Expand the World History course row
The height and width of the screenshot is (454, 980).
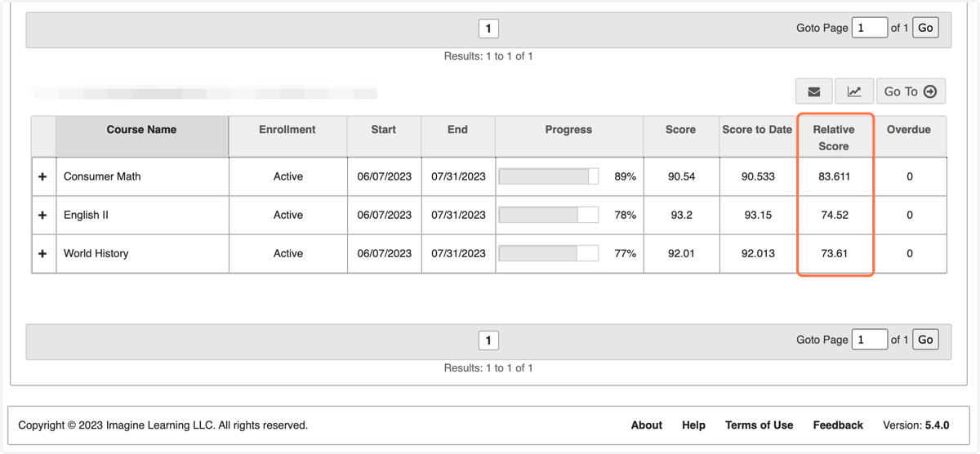42,253
